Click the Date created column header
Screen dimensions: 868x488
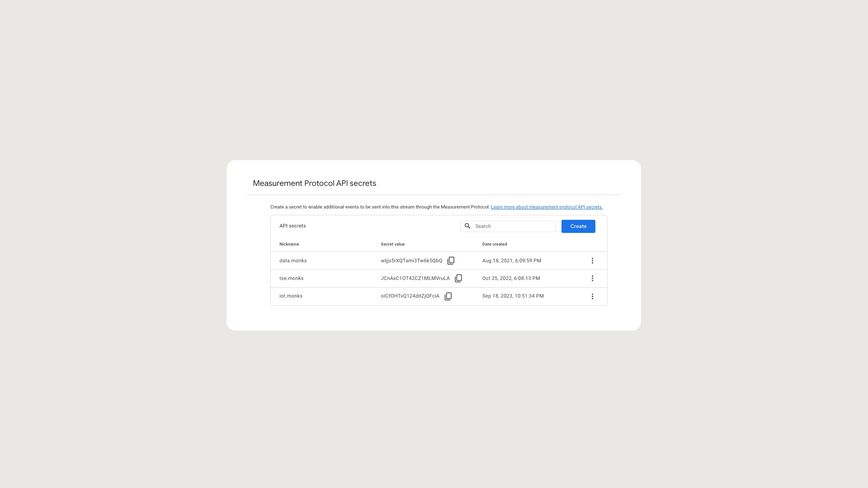[x=495, y=244]
